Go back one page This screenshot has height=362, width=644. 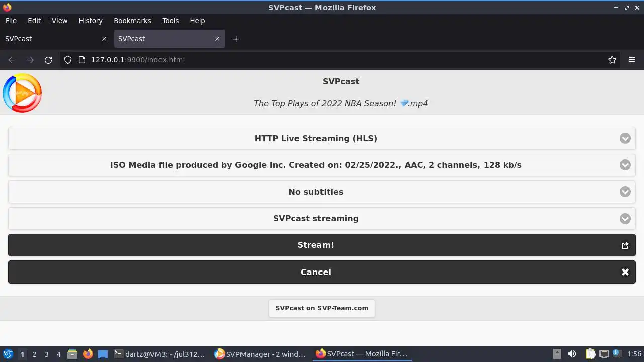coord(12,60)
